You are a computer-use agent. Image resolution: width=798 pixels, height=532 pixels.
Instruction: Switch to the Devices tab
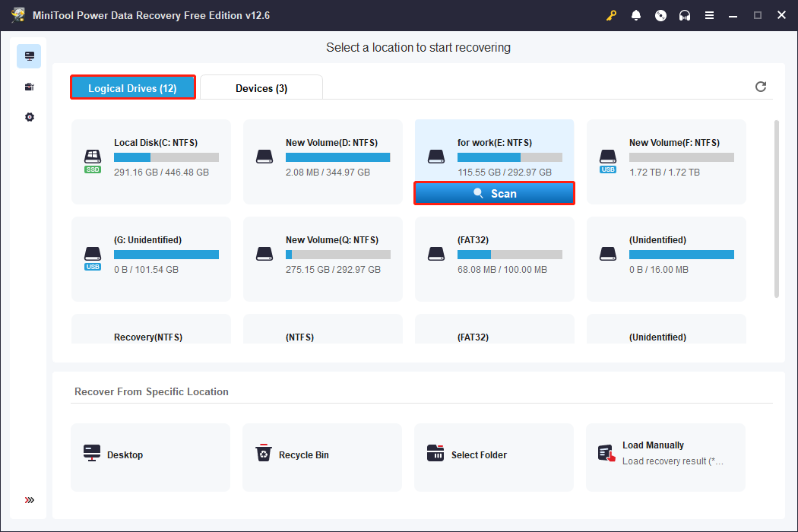click(x=261, y=88)
